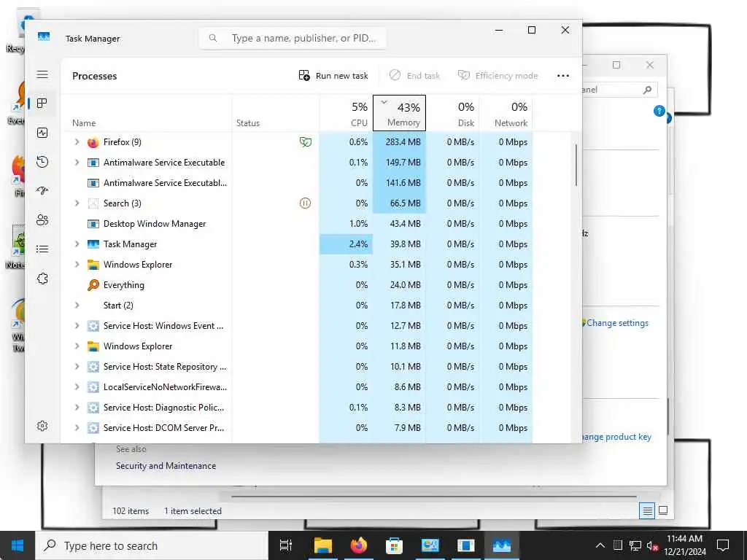Click the 283.4 MB memory cell
The image size is (747, 560).
399,142
